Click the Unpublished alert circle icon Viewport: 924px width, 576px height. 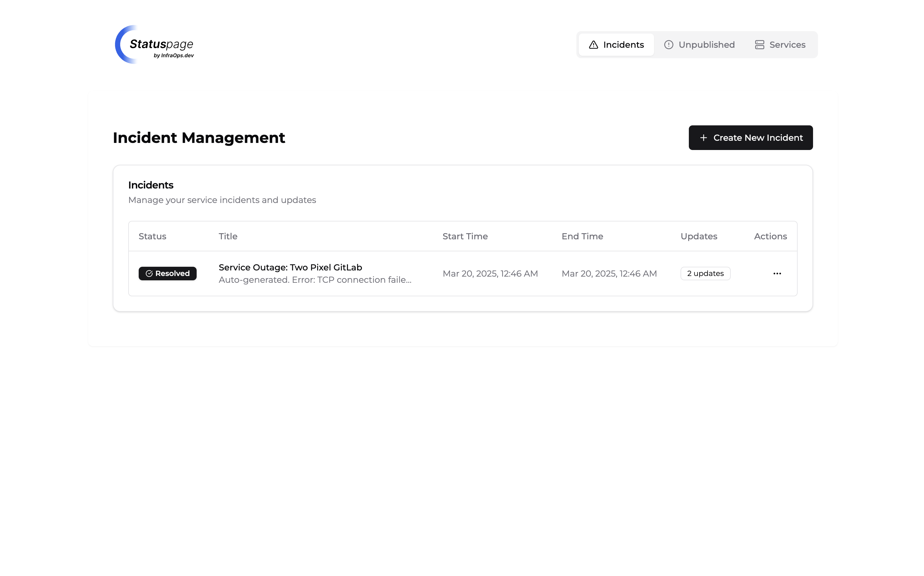(669, 45)
